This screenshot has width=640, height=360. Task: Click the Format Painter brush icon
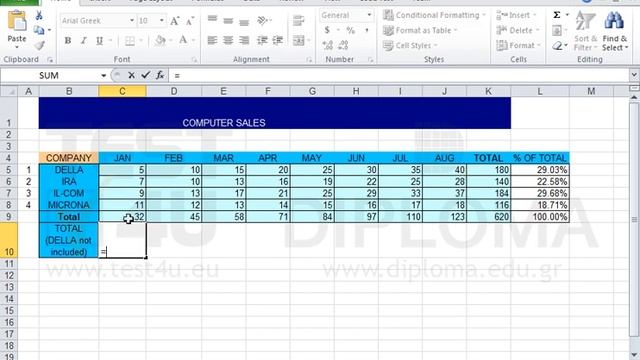click(39, 45)
